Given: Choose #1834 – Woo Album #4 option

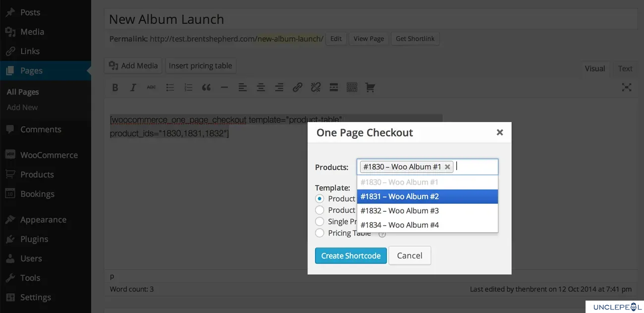Looking at the screenshot, I should [428, 225].
